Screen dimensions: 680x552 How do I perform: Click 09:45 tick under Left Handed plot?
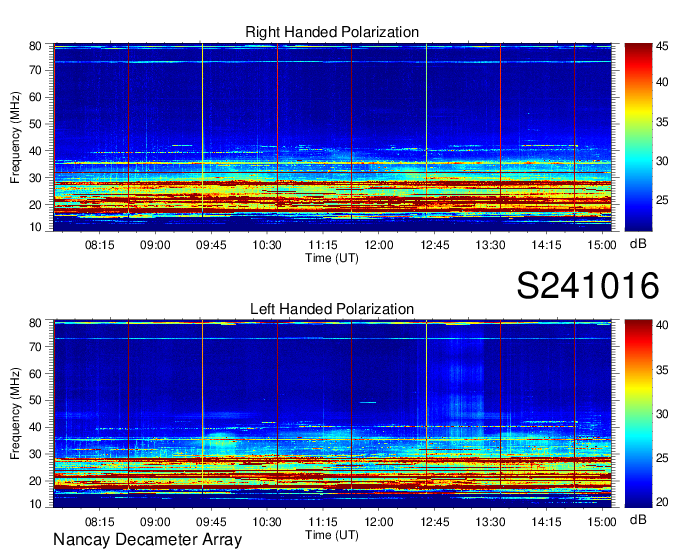click(211, 522)
